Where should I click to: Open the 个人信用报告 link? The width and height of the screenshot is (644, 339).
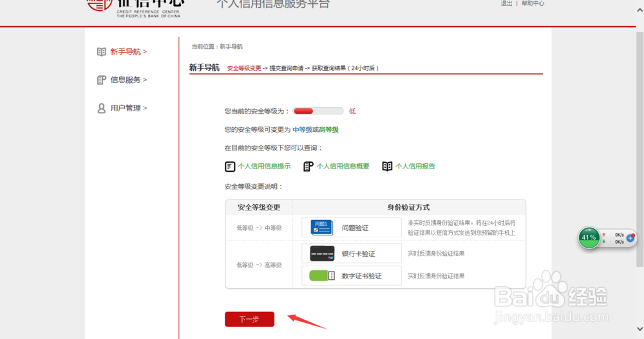(x=415, y=166)
